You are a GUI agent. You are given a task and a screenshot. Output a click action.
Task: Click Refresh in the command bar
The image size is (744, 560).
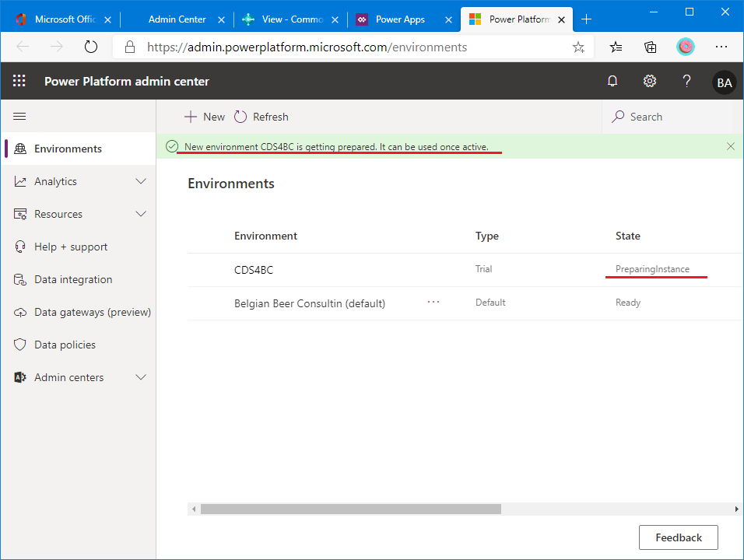(x=261, y=117)
